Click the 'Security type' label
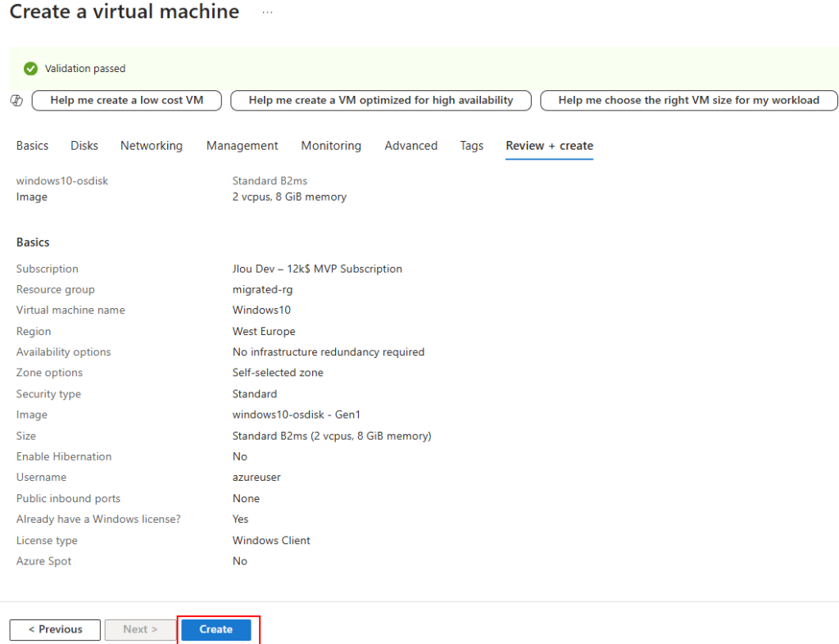The height and width of the screenshot is (644, 839). [48, 393]
